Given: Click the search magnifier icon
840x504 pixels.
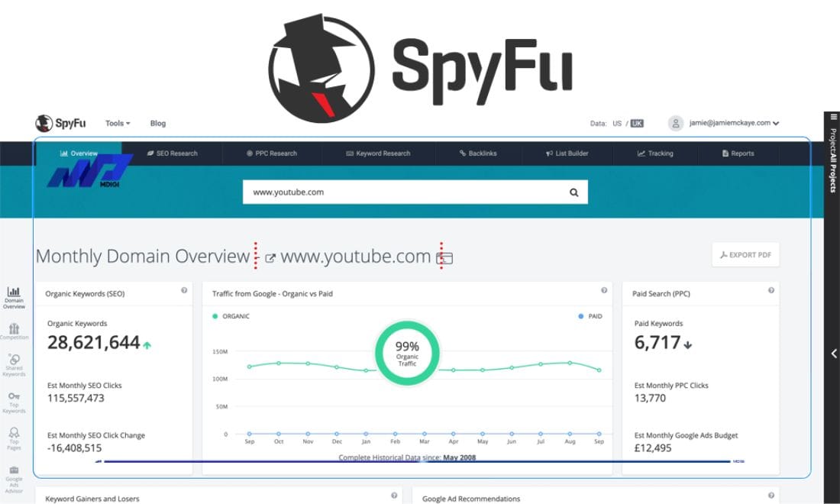Looking at the screenshot, I should click(573, 192).
